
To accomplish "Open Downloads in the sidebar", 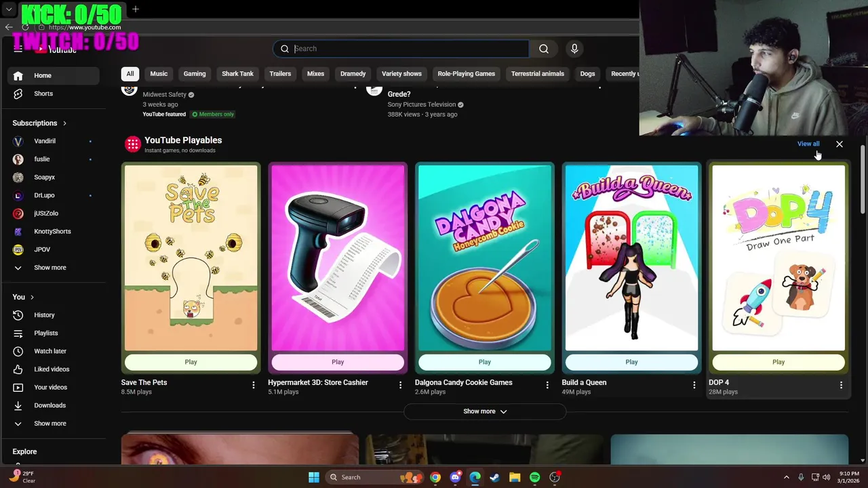I will 54,405.
